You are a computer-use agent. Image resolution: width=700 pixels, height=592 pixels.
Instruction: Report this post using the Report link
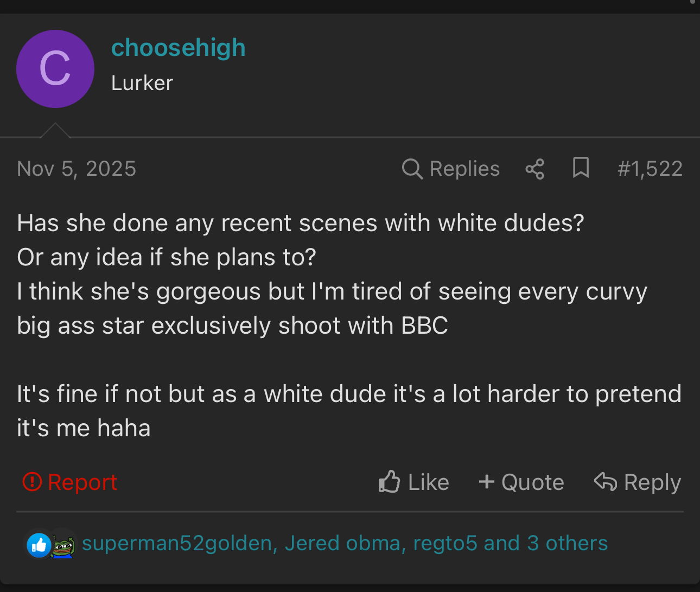click(x=82, y=482)
